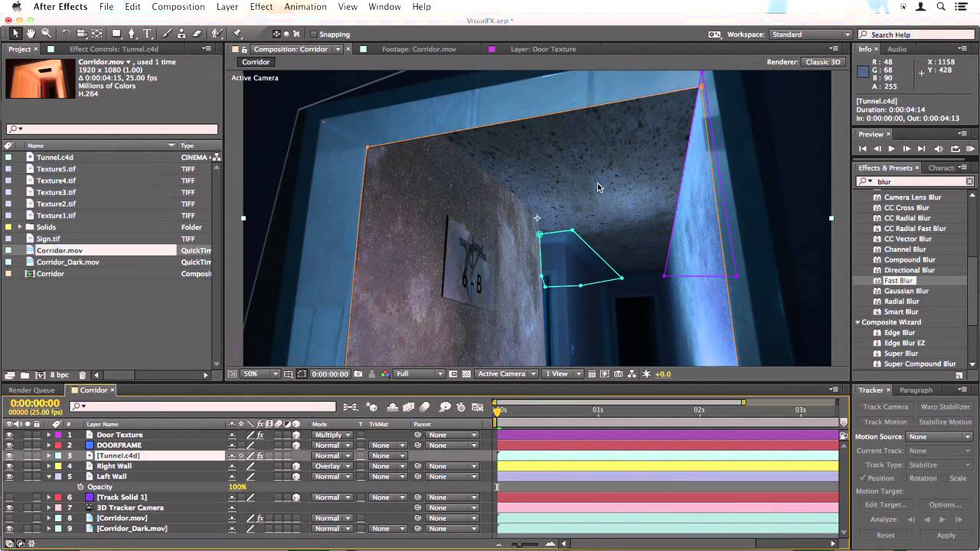Switch to the Render Queue tab
The height and width of the screenshot is (551, 980).
32,390
